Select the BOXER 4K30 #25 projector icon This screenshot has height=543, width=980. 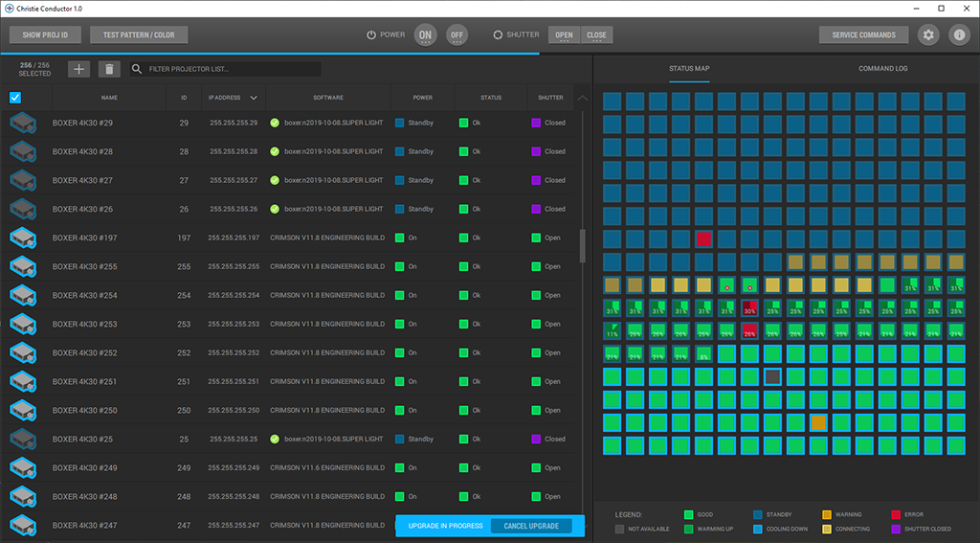22,439
